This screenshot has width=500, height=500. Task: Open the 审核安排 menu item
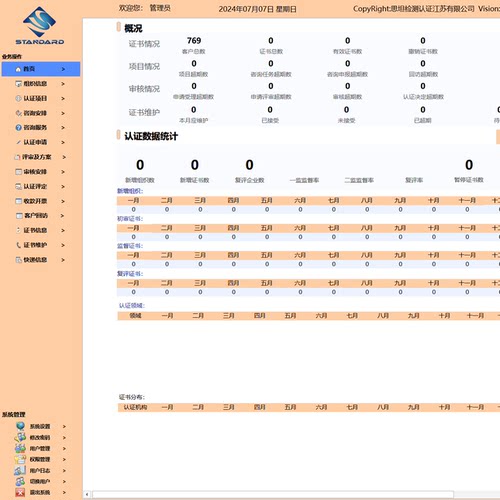(35, 172)
